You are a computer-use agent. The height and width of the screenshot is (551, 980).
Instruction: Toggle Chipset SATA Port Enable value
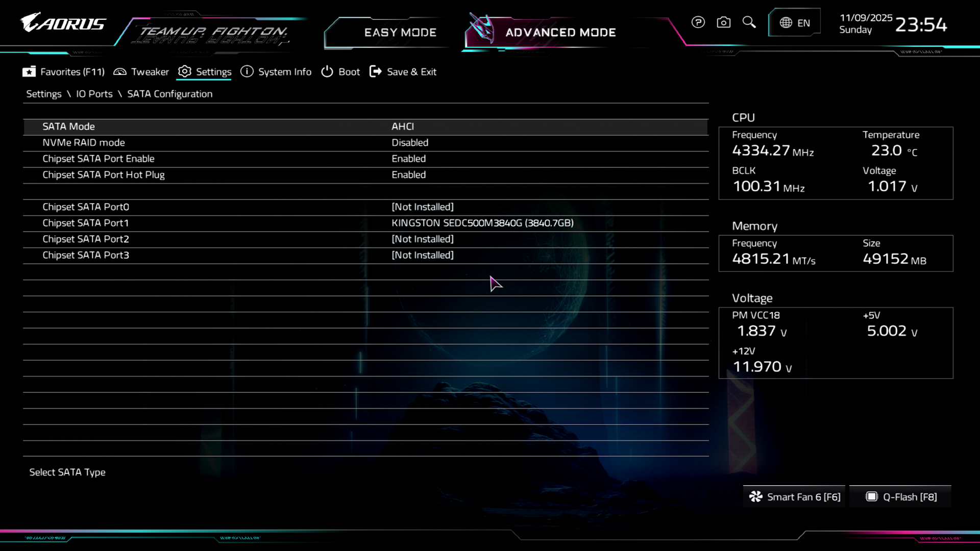point(408,159)
